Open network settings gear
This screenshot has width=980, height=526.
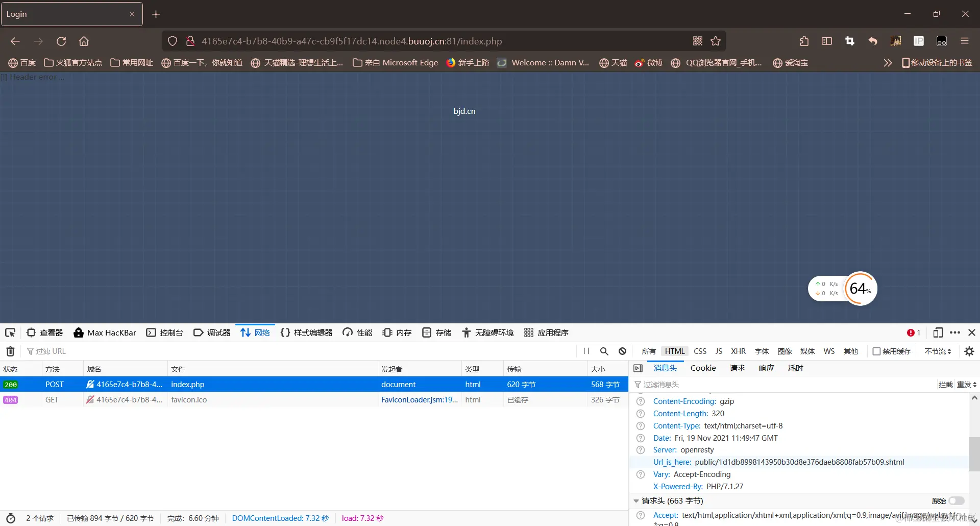tap(969, 351)
